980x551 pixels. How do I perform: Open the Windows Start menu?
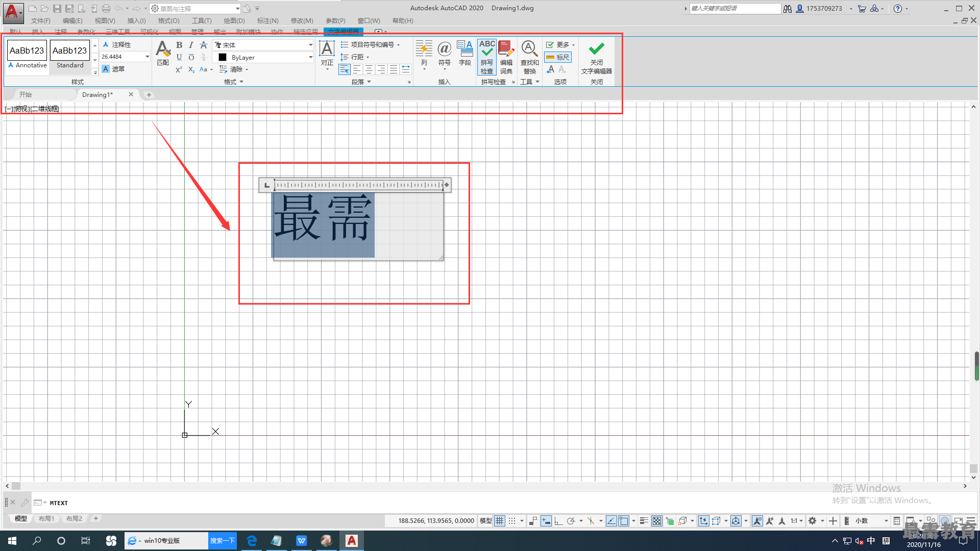pos(12,541)
